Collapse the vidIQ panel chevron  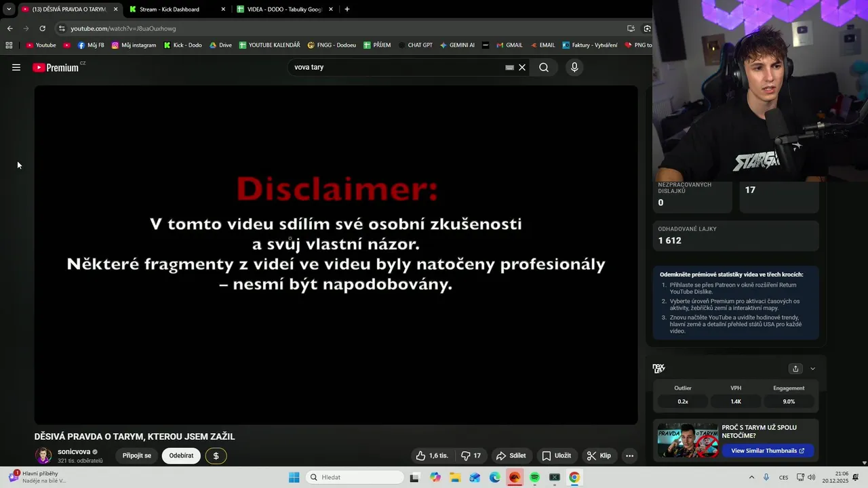pos(812,369)
